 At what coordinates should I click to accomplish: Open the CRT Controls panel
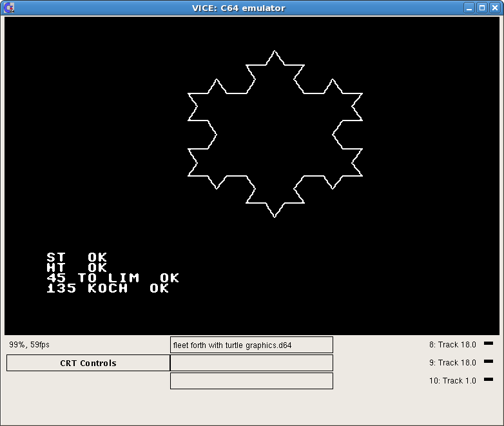[x=88, y=363]
